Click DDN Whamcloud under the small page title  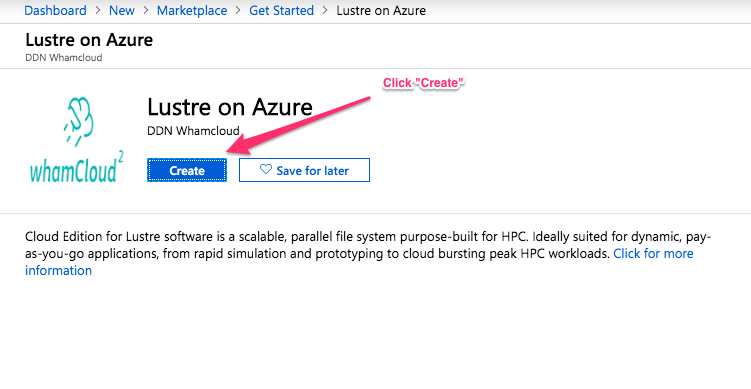pyautogui.click(x=64, y=57)
